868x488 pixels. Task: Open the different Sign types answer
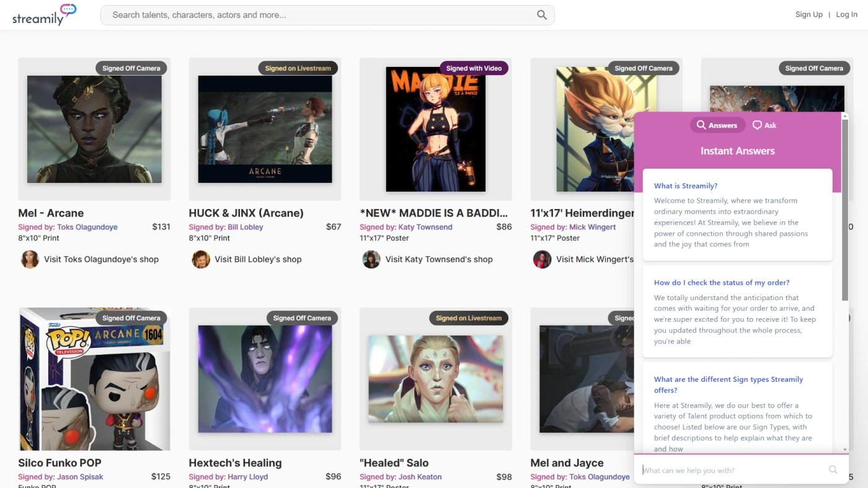pyautogui.click(x=728, y=384)
